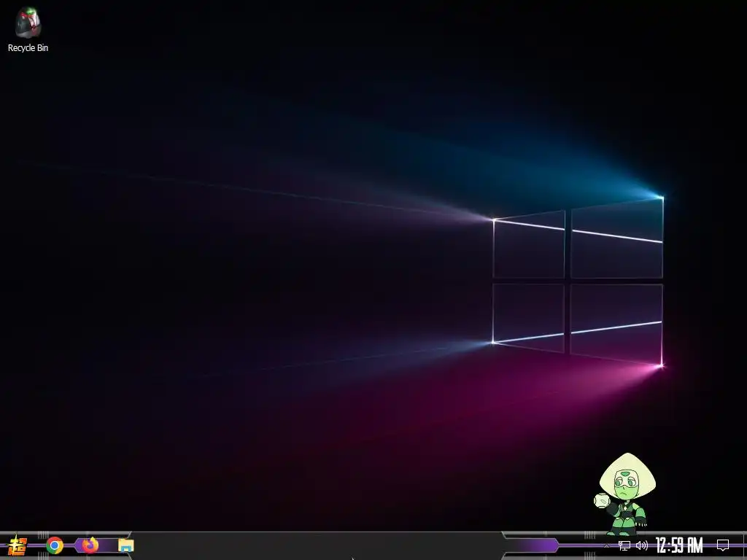747x560 pixels.
Task: Click the 12:59 AM taskbar clock
Action: (679, 545)
